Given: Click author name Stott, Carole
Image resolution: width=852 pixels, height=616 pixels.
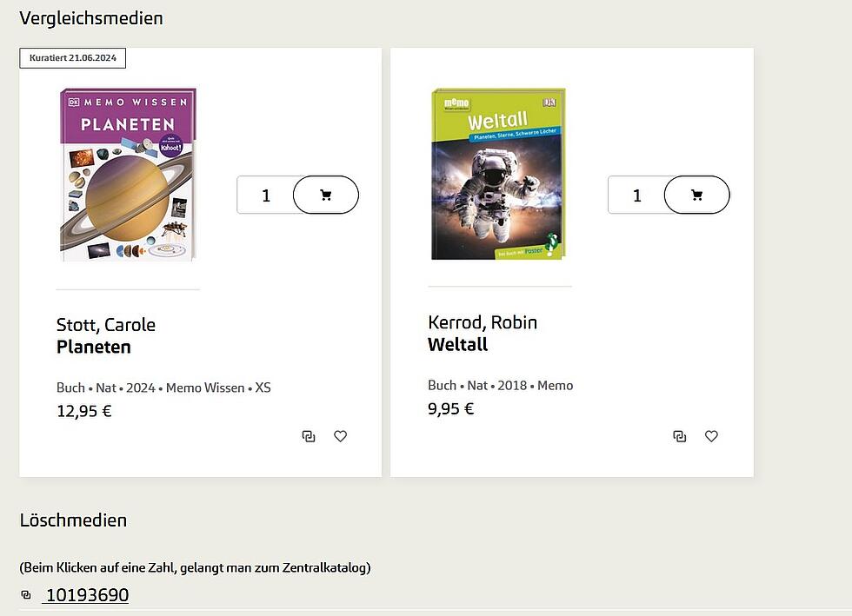Looking at the screenshot, I should point(106,325).
